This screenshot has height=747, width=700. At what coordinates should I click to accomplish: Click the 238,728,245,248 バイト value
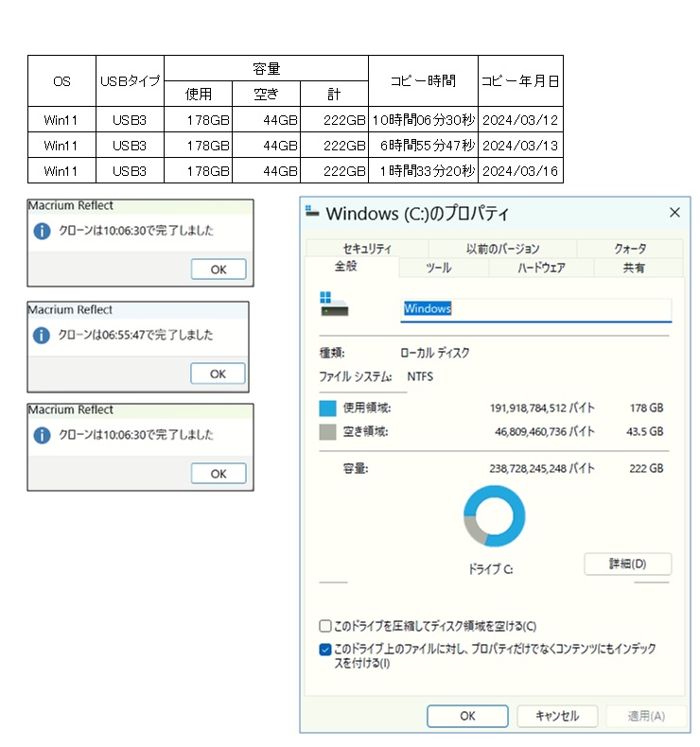tap(542, 469)
